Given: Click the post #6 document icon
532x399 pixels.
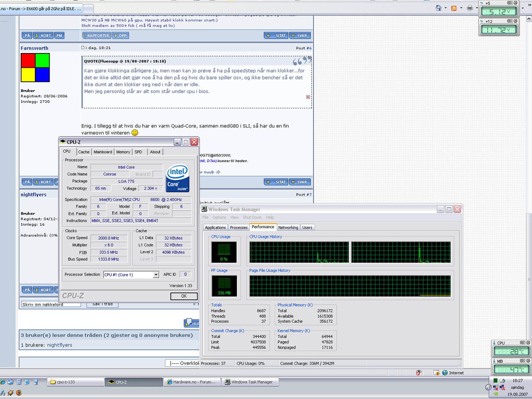Looking at the screenshot, I should tap(83, 48).
